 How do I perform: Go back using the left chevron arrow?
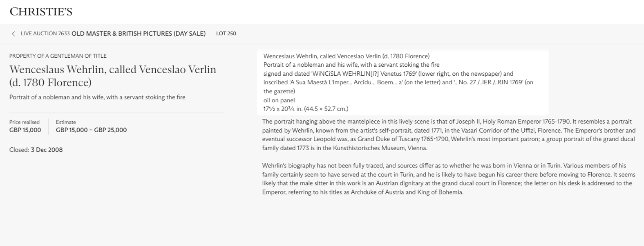(x=13, y=34)
